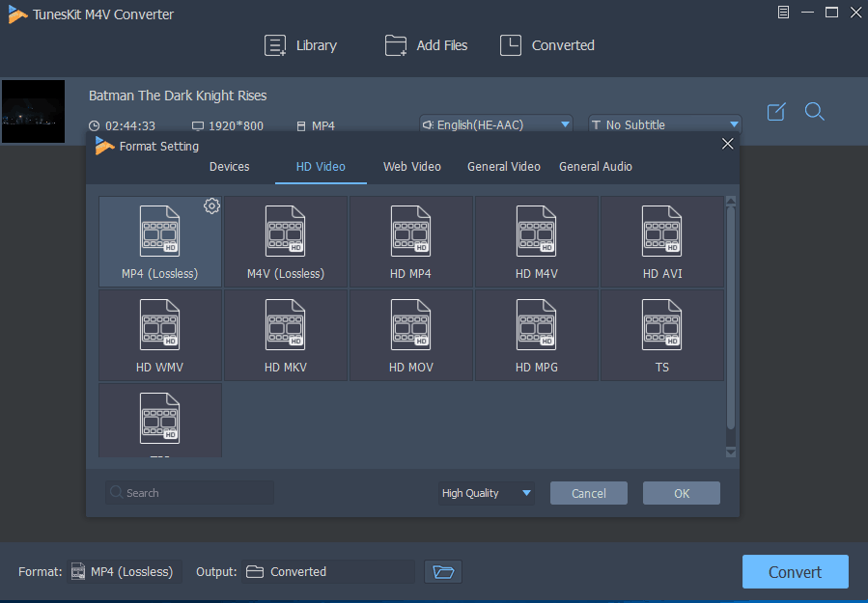The image size is (868, 603).
Task: Close the Format Setting dialog
Action: click(727, 144)
